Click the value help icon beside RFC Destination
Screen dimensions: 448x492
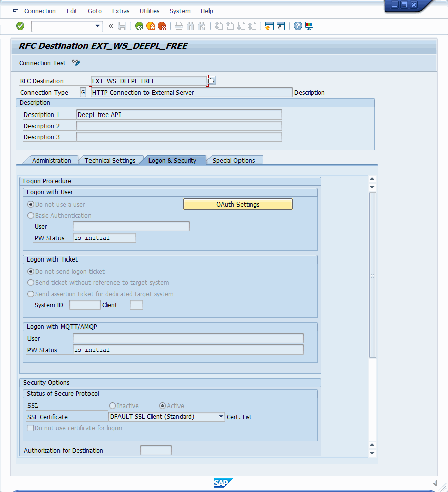click(x=212, y=81)
